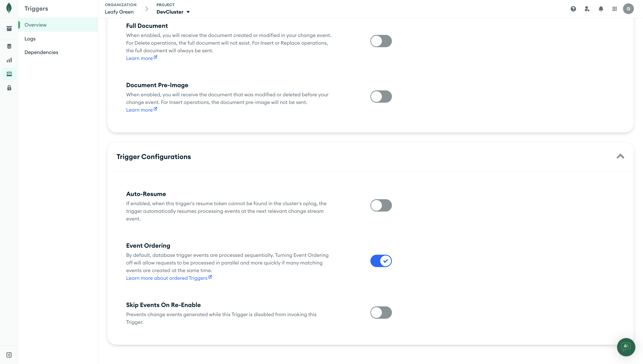Open the database stack icon in sidebar
Viewport: 643px width, 364px height.
[9, 46]
